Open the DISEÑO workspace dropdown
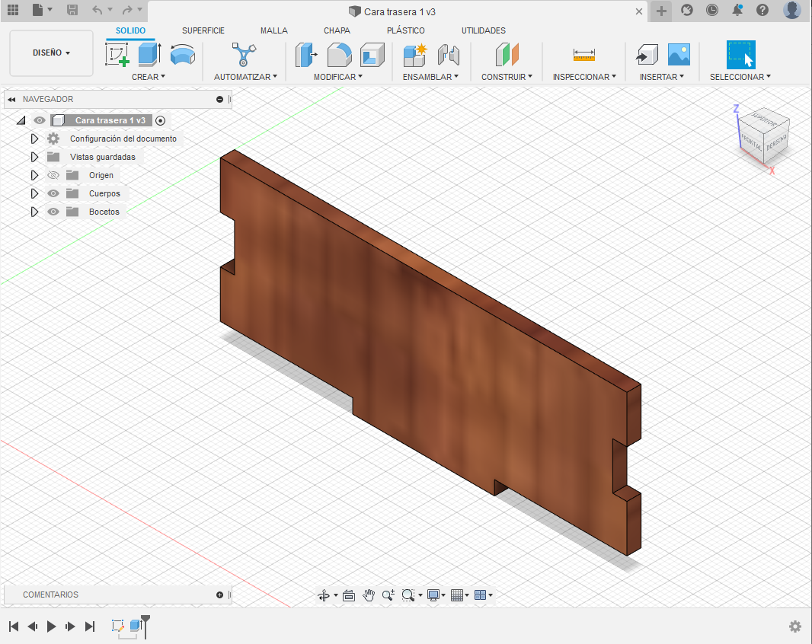 [x=51, y=53]
